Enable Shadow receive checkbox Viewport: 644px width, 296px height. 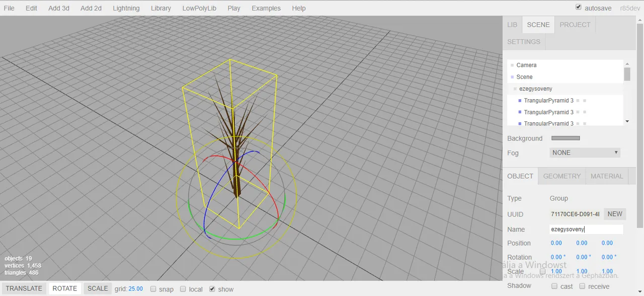582,286
